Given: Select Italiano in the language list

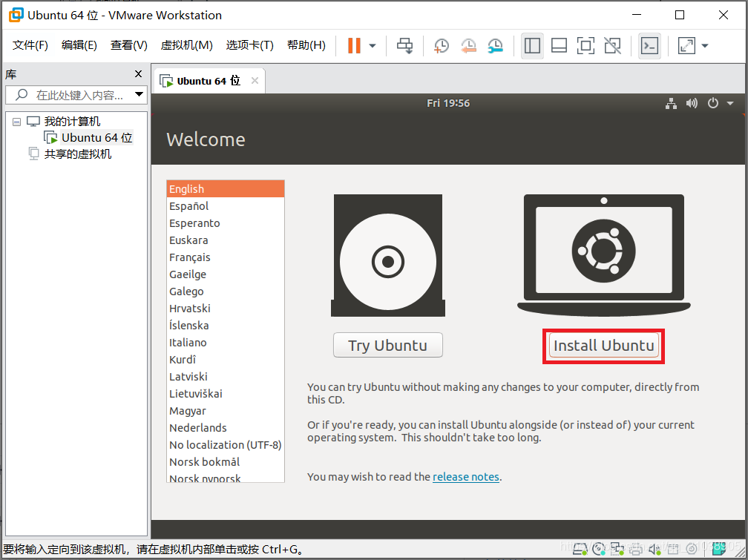Looking at the screenshot, I should 225,343.
